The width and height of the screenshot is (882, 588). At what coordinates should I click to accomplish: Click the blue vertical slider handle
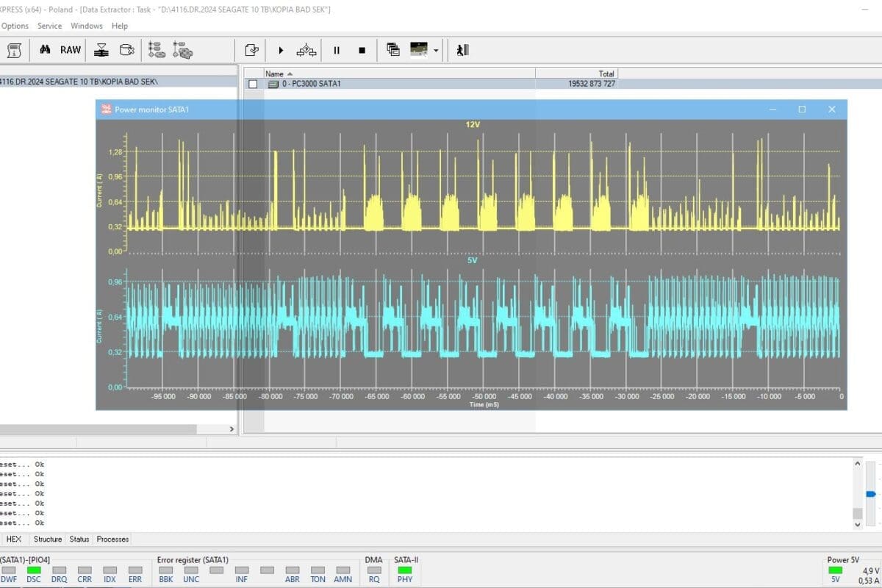[871, 494]
